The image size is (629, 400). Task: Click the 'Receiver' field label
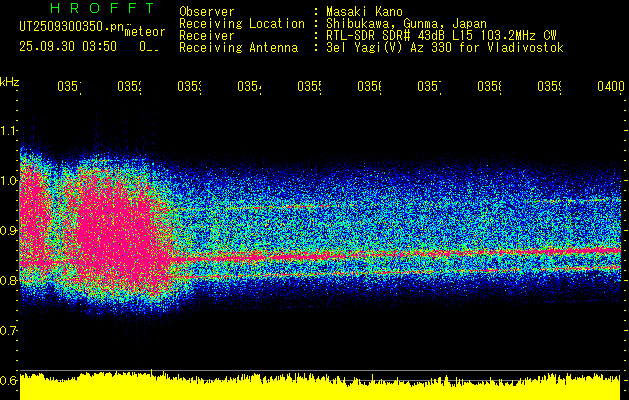[x=207, y=36]
